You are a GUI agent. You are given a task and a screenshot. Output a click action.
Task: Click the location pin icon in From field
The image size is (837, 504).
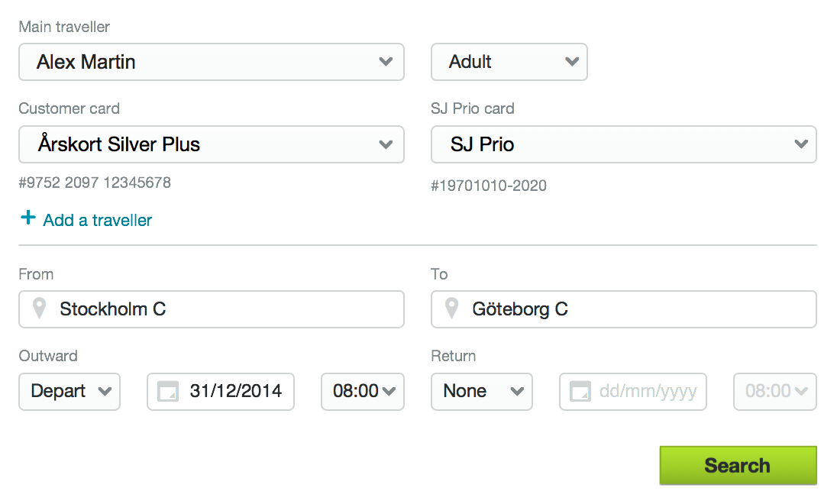coord(40,309)
